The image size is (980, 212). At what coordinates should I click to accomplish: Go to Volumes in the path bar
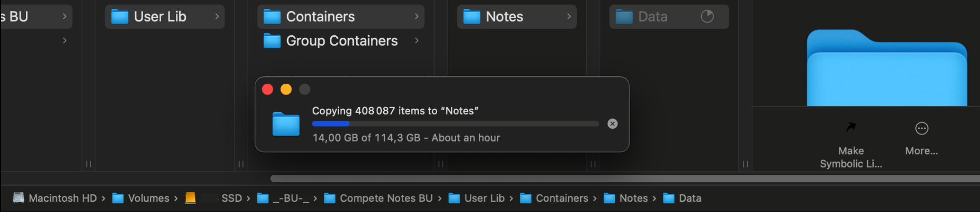coord(148,198)
